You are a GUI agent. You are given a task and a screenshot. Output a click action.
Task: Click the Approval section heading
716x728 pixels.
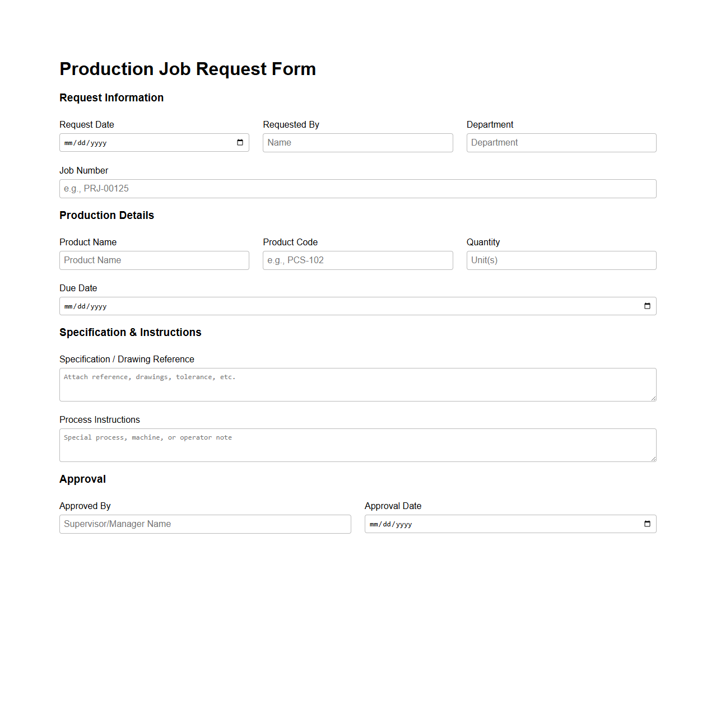tap(82, 479)
